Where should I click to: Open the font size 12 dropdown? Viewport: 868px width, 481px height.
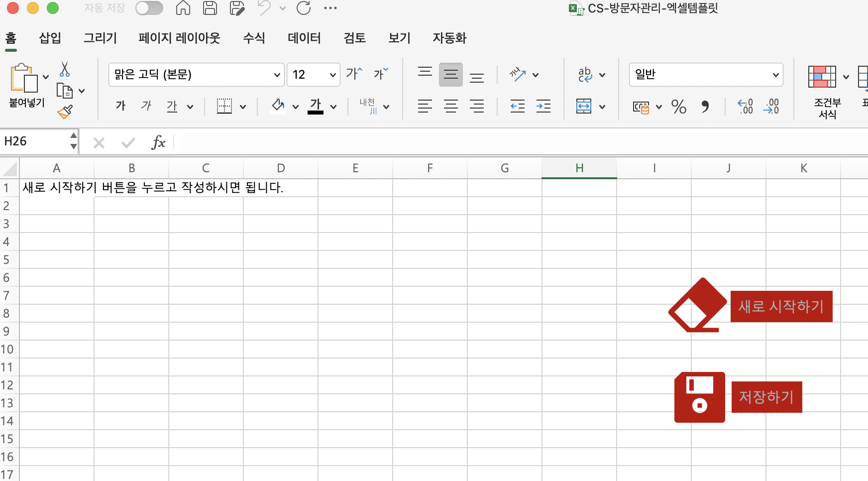click(332, 75)
